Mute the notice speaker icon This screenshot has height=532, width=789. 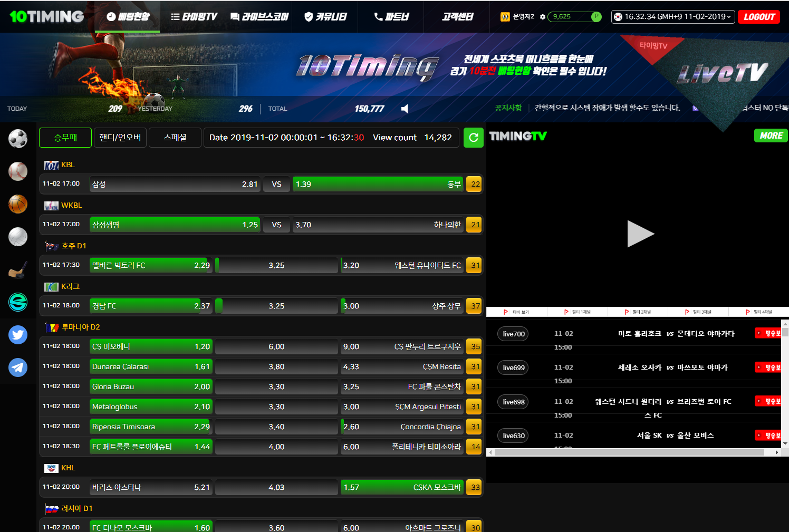point(405,109)
